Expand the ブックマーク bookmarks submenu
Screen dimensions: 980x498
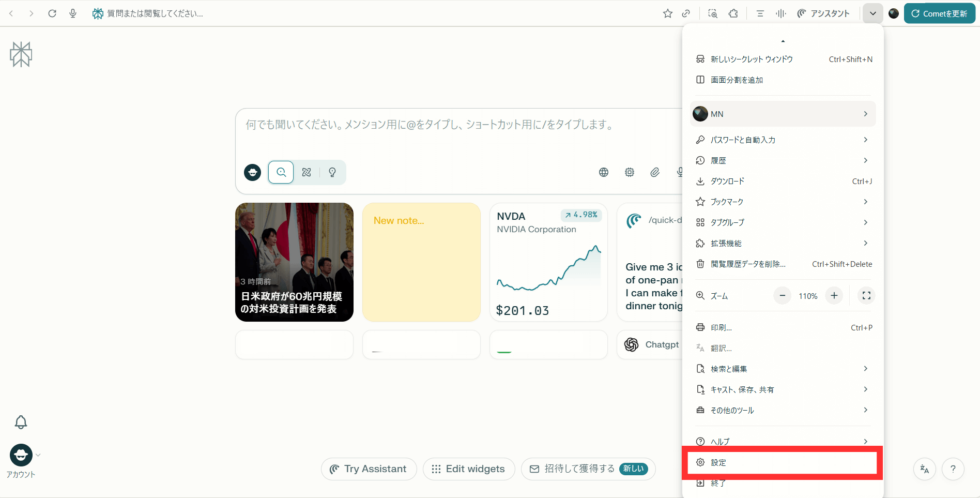[783, 202]
